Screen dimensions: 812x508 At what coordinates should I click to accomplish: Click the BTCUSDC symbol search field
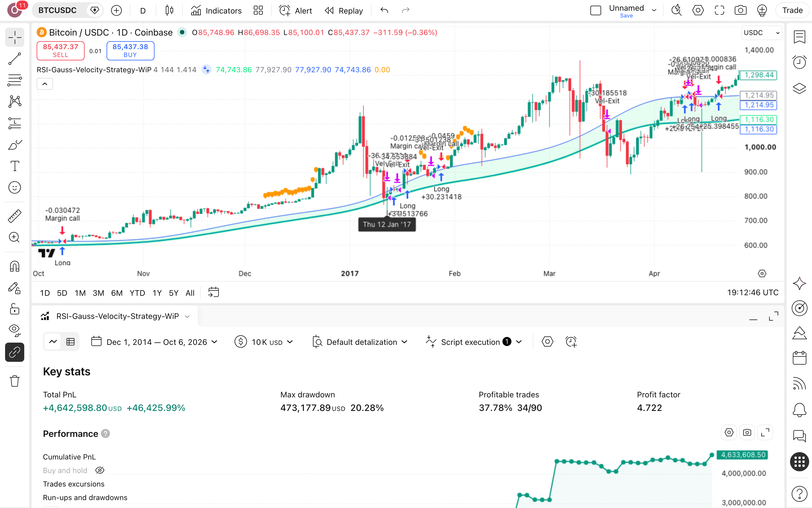pos(58,10)
